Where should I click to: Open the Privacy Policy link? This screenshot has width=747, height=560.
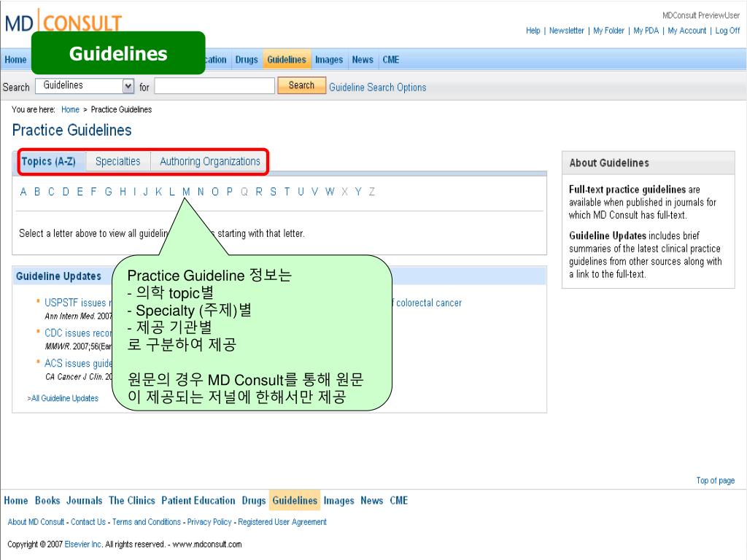click(209, 522)
